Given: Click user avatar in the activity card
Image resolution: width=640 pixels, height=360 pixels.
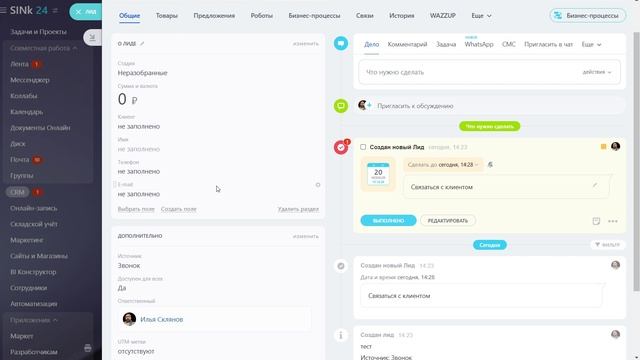Looking at the screenshot, I should (x=616, y=146).
